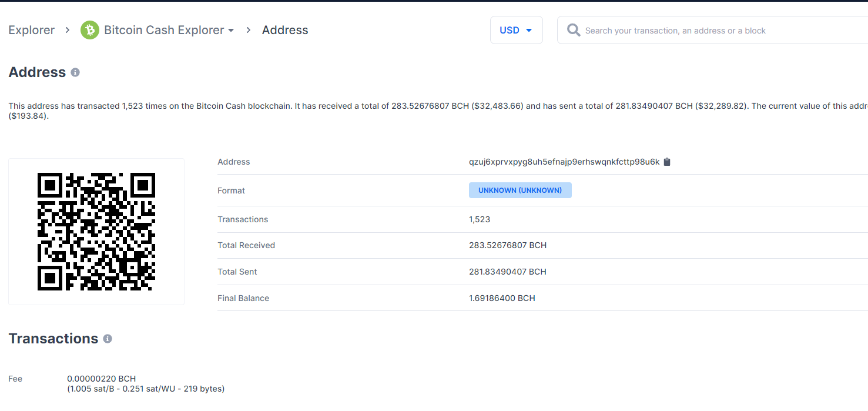
Task: Select Total Sent value 281.83490407 BCH
Action: [x=508, y=272]
